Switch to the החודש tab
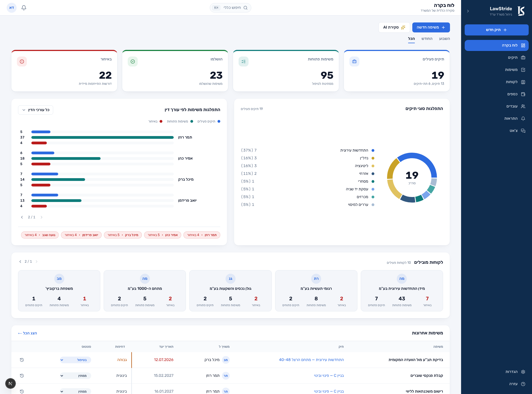Image resolution: width=532 pixels, height=394 pixels. click(427, 39)
